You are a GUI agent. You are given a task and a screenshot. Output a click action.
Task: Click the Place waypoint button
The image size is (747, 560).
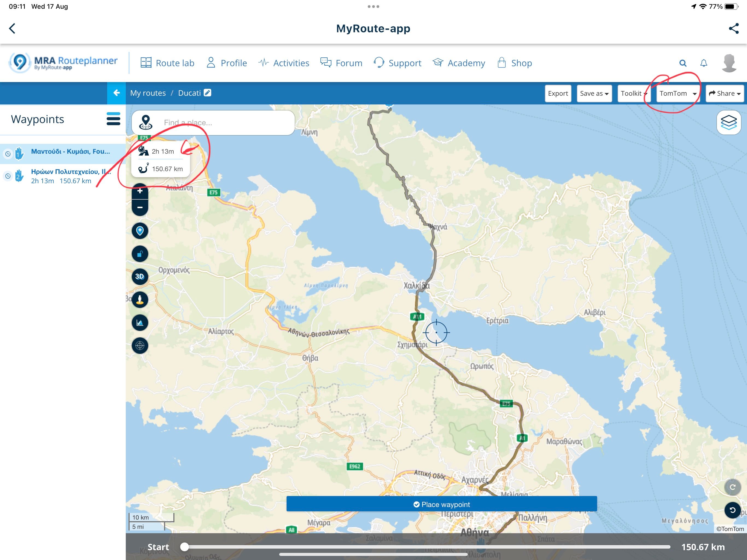[x=441, y=504]
